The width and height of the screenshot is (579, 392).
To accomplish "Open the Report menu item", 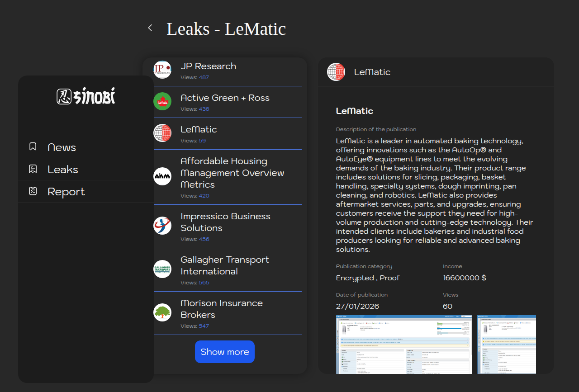I will point(66,192).
